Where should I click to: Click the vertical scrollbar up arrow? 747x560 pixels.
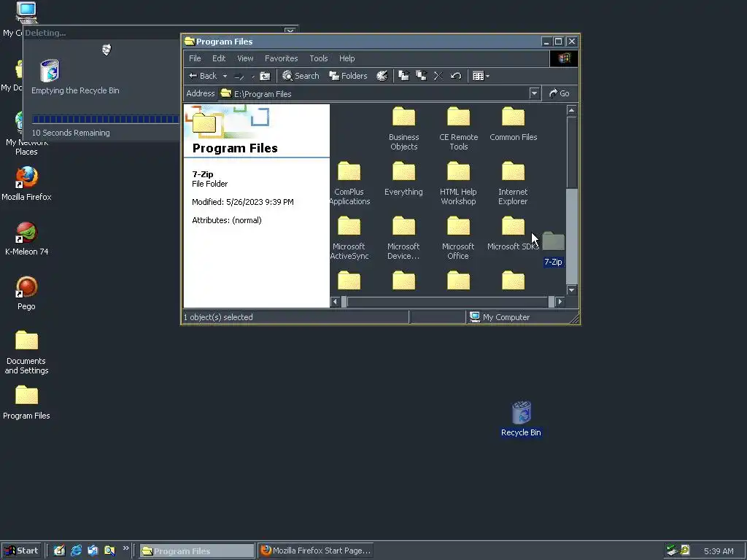click(572, 111)
